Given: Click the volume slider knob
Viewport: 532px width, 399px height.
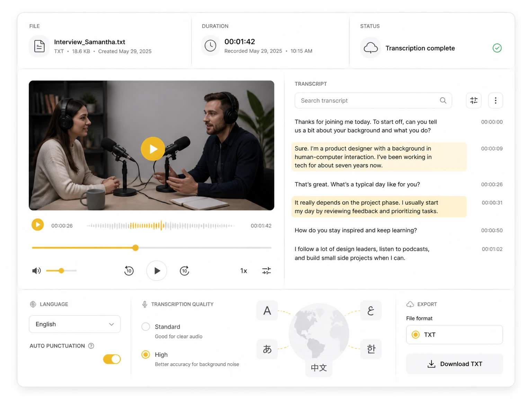Looking at the screenshot, I should point(61,271).
